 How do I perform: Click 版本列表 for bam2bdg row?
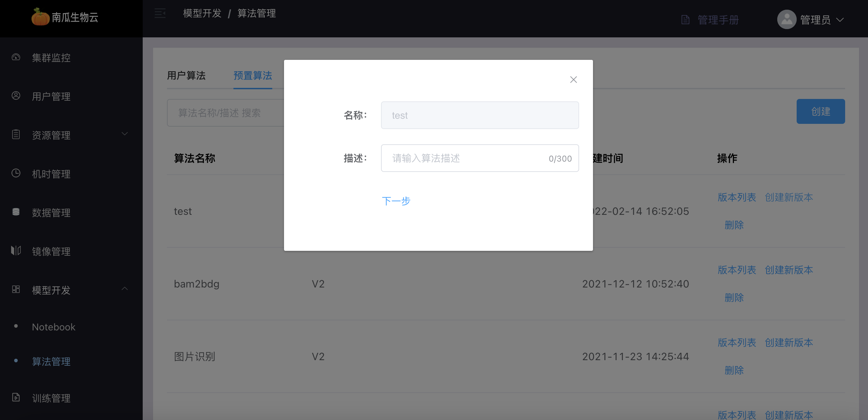click(737, 270)
